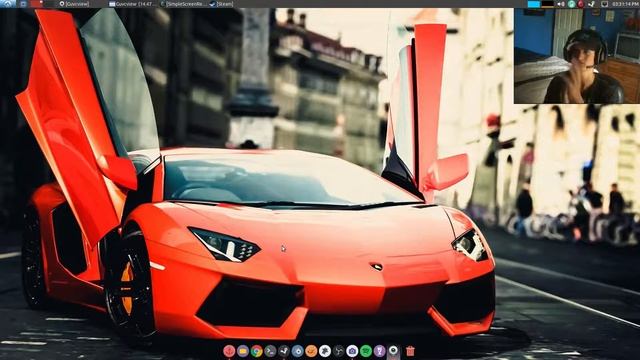The width and height of the screenshot is (640, 360).
Task: Launch Steam from the dock
Action: pyautogui.click(x=284, y=351)
